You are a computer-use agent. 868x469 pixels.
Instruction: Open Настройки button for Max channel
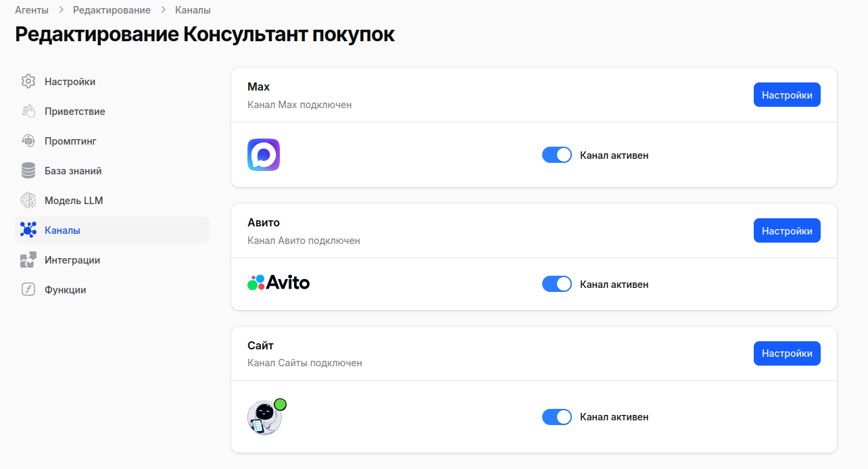787,95
